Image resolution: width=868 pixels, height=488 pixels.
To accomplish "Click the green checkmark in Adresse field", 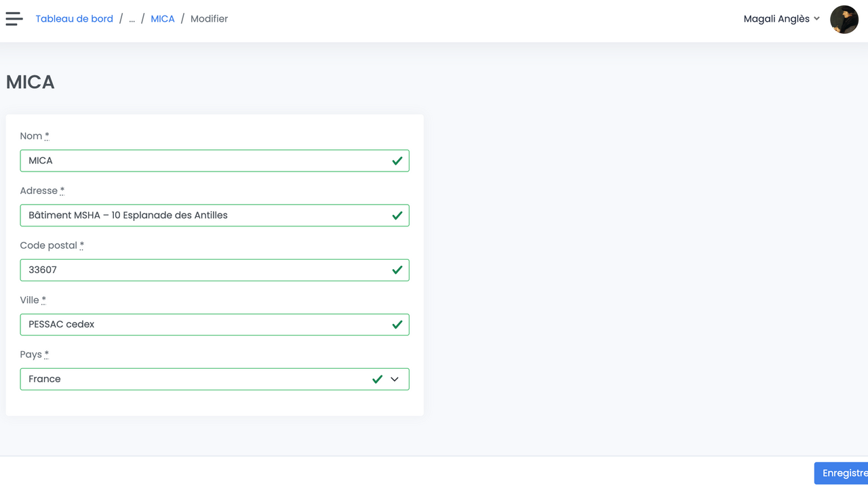I will coord(397,216).
